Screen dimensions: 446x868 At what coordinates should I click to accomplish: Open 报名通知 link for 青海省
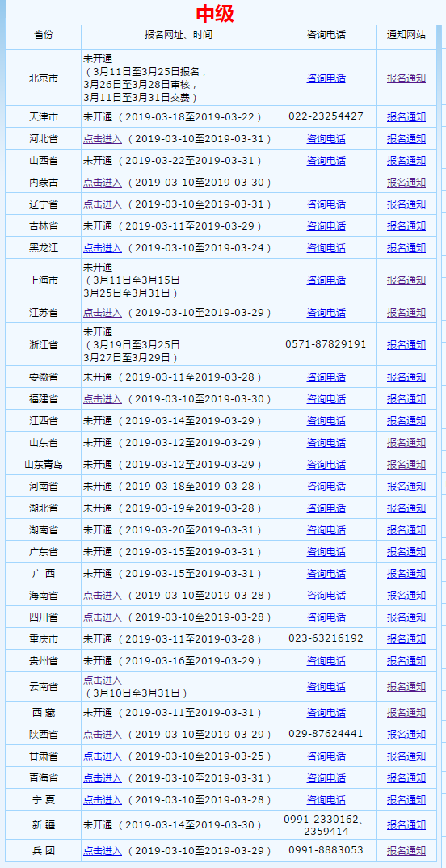point(406,778)
